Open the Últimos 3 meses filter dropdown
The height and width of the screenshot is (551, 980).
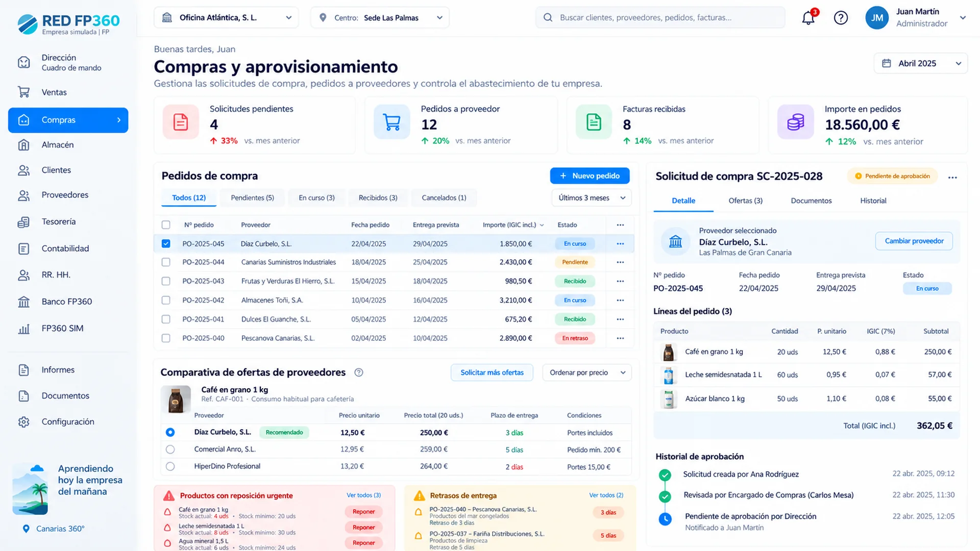592,198
